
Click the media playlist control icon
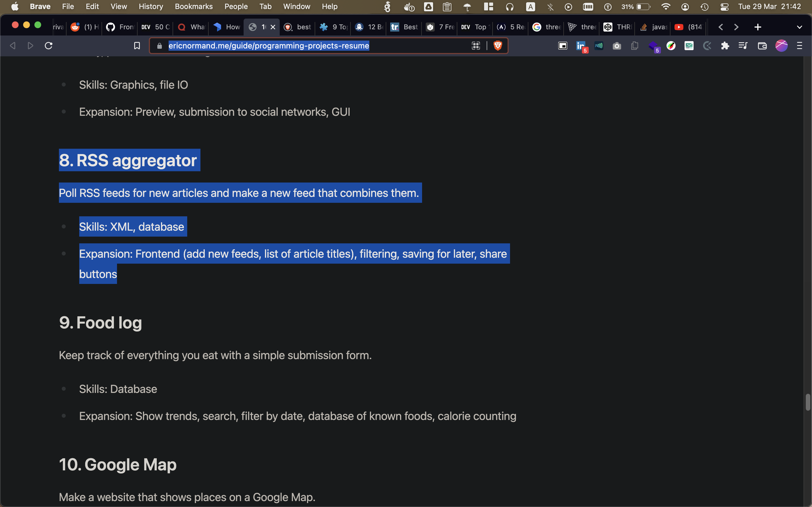(x=743, y=46)
